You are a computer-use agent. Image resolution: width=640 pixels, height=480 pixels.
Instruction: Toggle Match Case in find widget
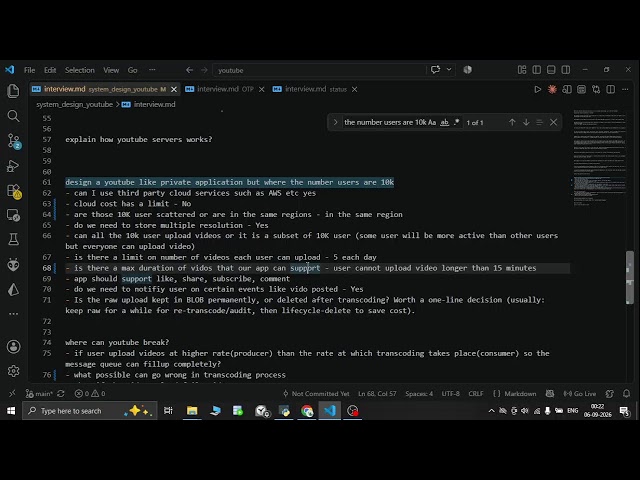pos(432,122)
